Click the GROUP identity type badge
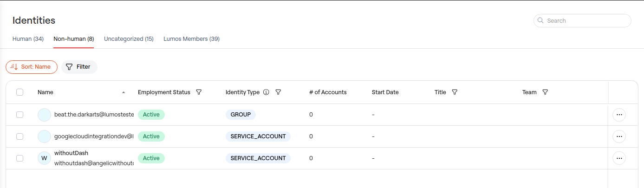The height and width of the screenshot is (188, 644). pyautogui.click(x=241, y=115)
